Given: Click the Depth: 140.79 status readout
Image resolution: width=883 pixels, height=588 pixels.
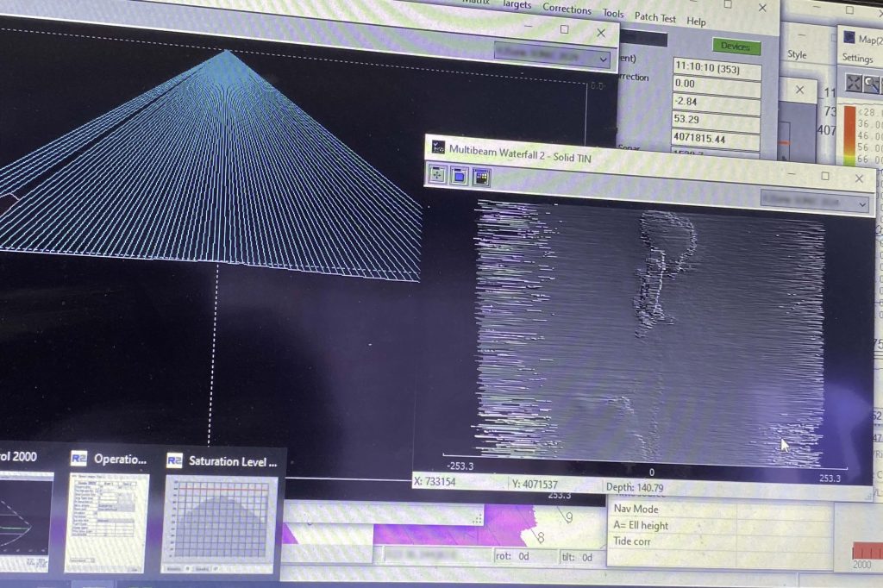Looking at the screenshot, I should (x=635, y=487).
